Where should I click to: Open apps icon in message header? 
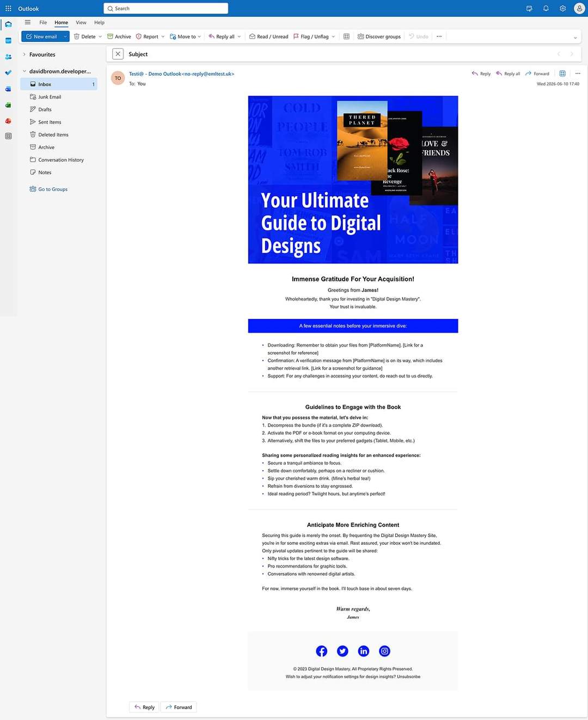pyautogui.click(x=562, y=73)
